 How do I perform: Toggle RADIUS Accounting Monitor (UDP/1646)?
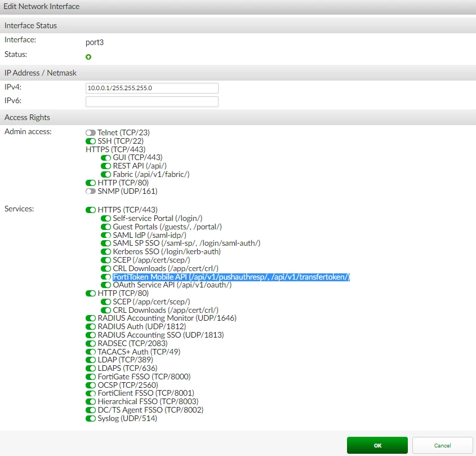click(91, 318)
